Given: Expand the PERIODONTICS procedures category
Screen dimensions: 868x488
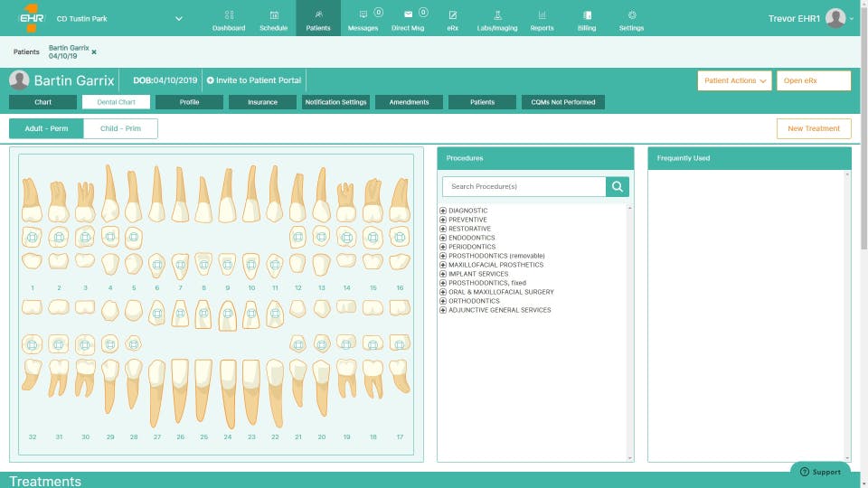Looking at the screenshot, I should pyautogui.click(x=443, y=247).
